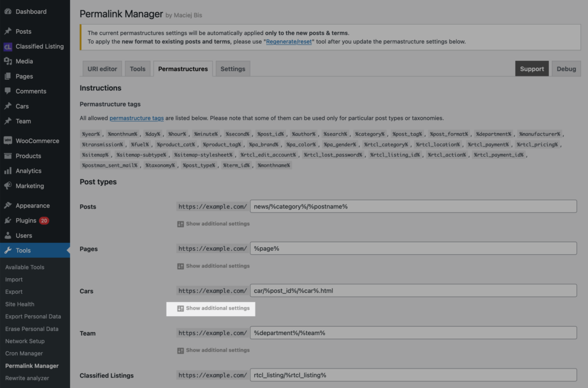Click the Users person icon
Viewport: 588px width, 388px height.
coord(8,235)
